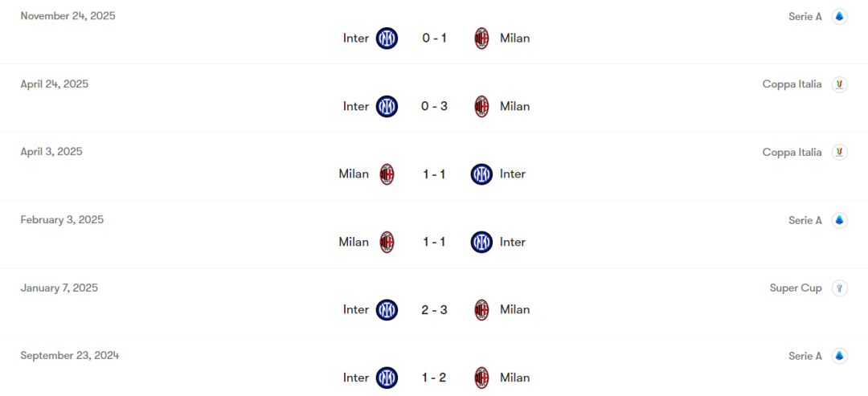This screenshot has width=868, height=396.
Task: Click Serie A label for February 3, 2025 match
Action: pos(805,220)
